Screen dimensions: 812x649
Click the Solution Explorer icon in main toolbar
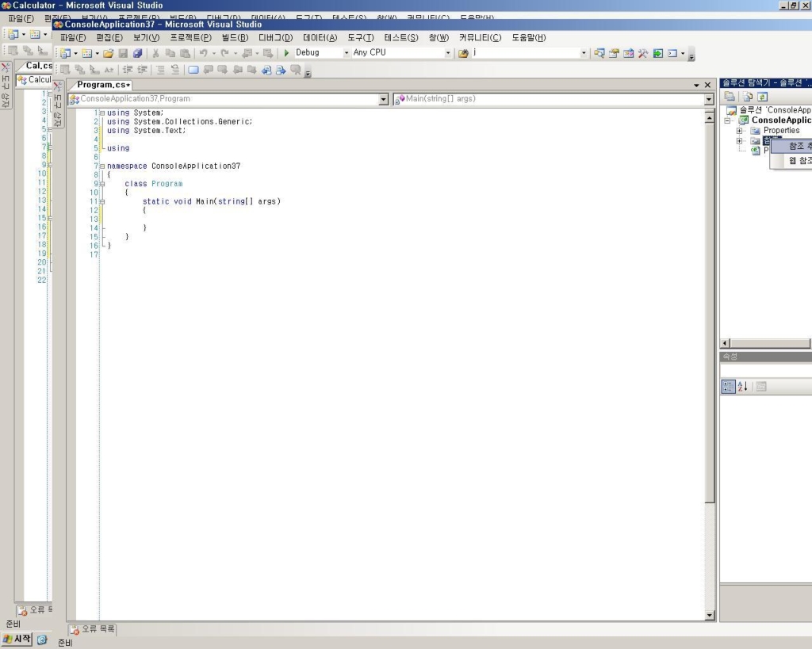599,53
